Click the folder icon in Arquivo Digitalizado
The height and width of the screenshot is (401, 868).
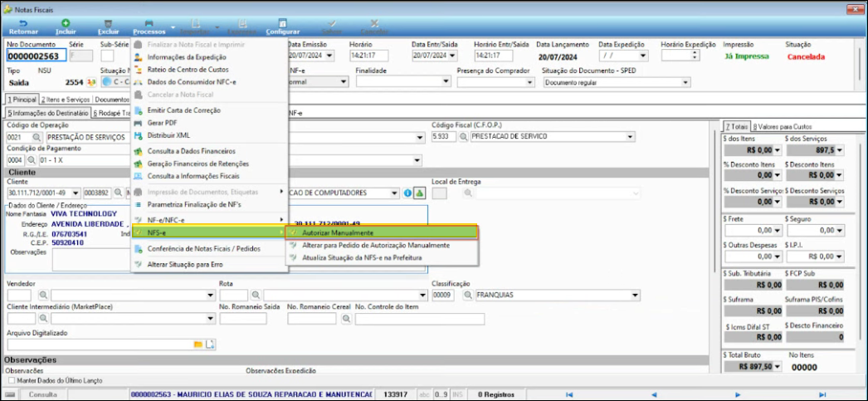[197, 345]
